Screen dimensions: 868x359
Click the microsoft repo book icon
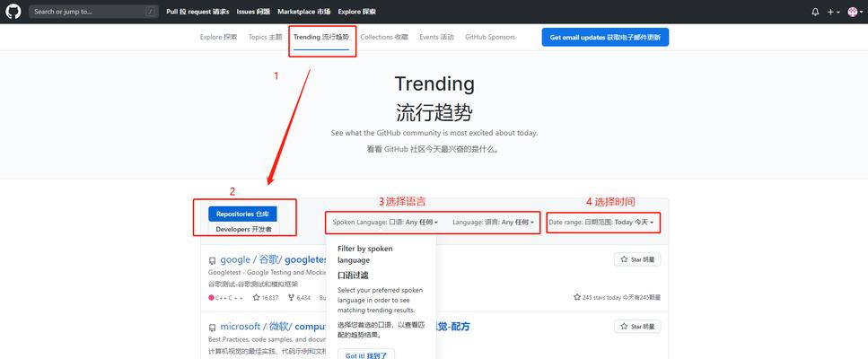click(212, 328)
